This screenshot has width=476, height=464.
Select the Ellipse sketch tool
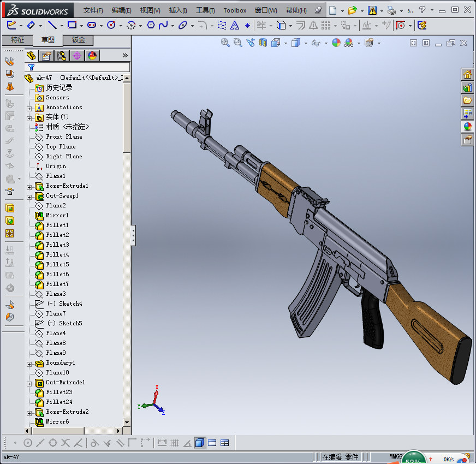[182, 25]
